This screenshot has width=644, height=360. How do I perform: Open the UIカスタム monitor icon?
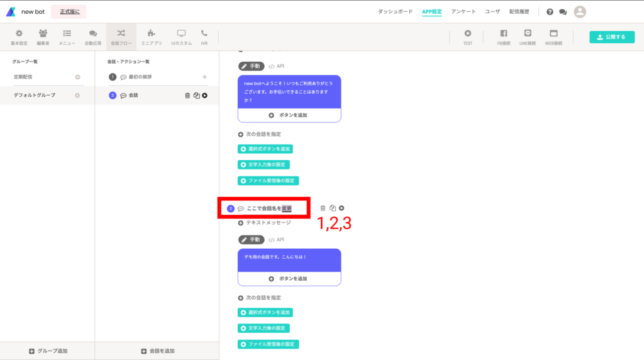[181, 34]
